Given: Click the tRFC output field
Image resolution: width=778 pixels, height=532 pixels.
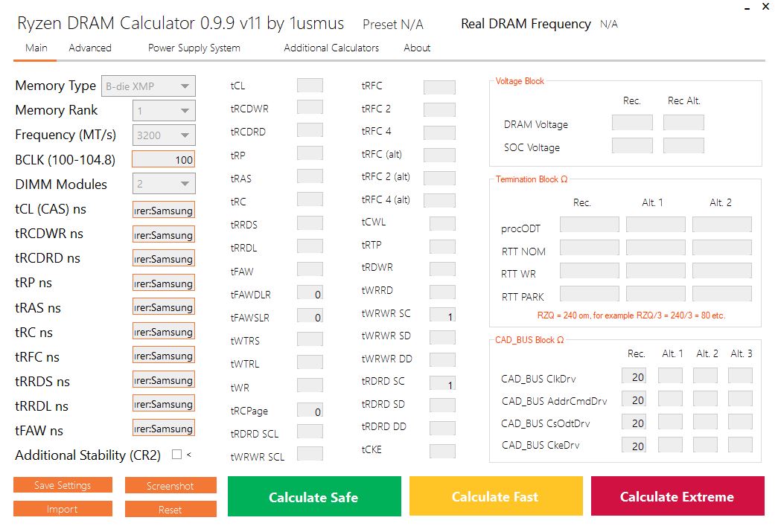Looking at the screenshot, I should tap(439, 87).
